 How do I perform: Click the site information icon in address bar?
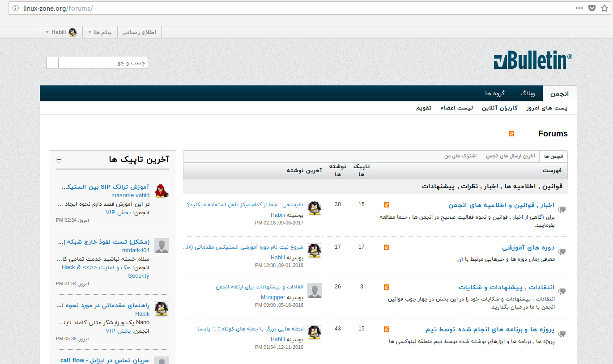click(16, 8)
